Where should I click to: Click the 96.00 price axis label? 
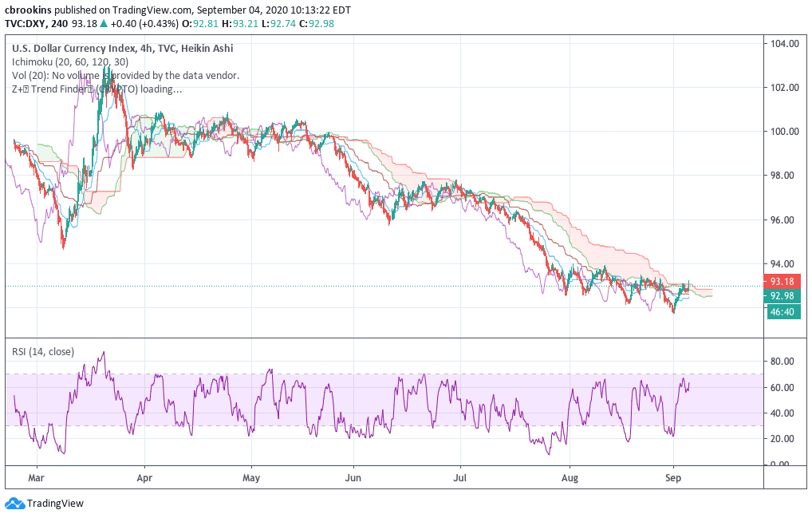pos(782,220)
